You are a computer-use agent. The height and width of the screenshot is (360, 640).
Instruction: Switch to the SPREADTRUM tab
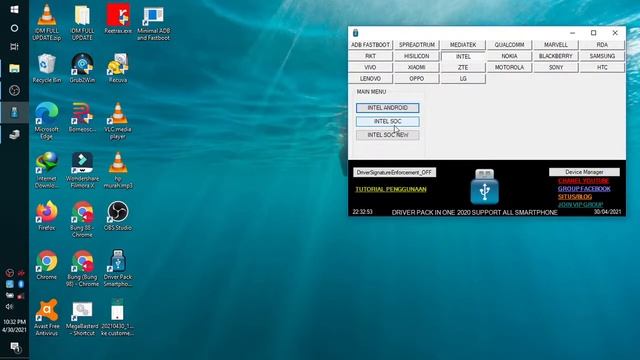coord(417,44)
